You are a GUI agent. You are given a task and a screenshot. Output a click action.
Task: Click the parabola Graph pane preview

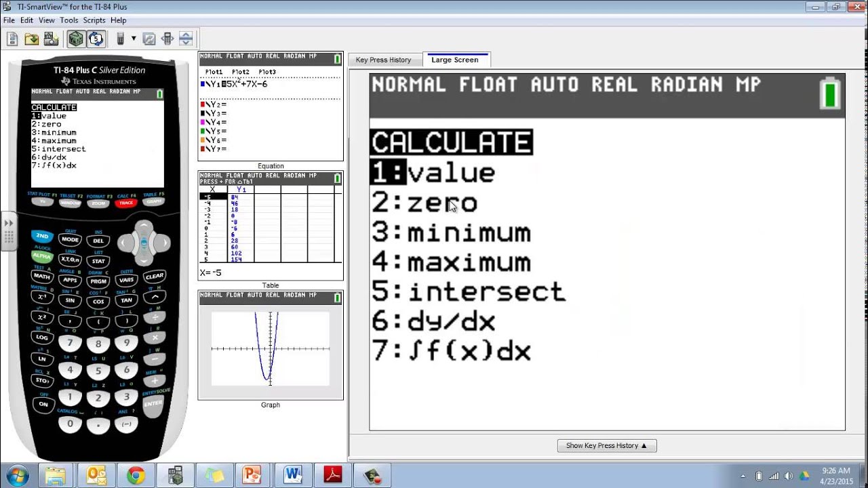270,348
